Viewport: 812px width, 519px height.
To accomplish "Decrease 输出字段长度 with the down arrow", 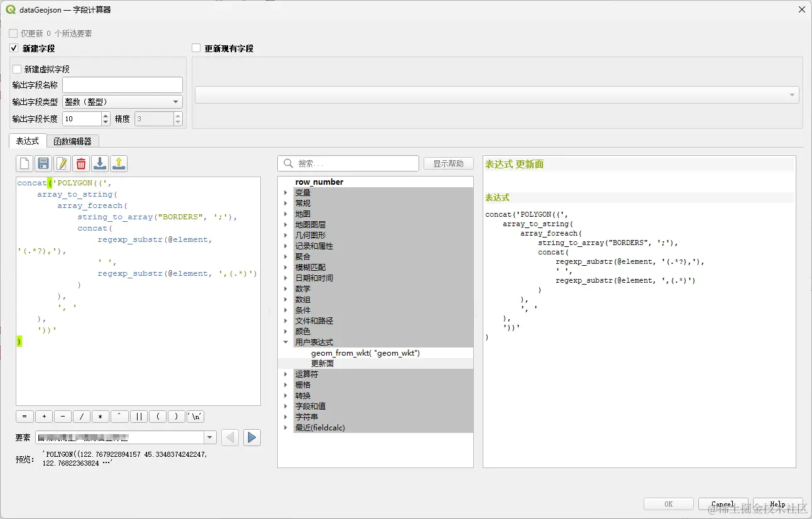I will [x=106, y=122].
